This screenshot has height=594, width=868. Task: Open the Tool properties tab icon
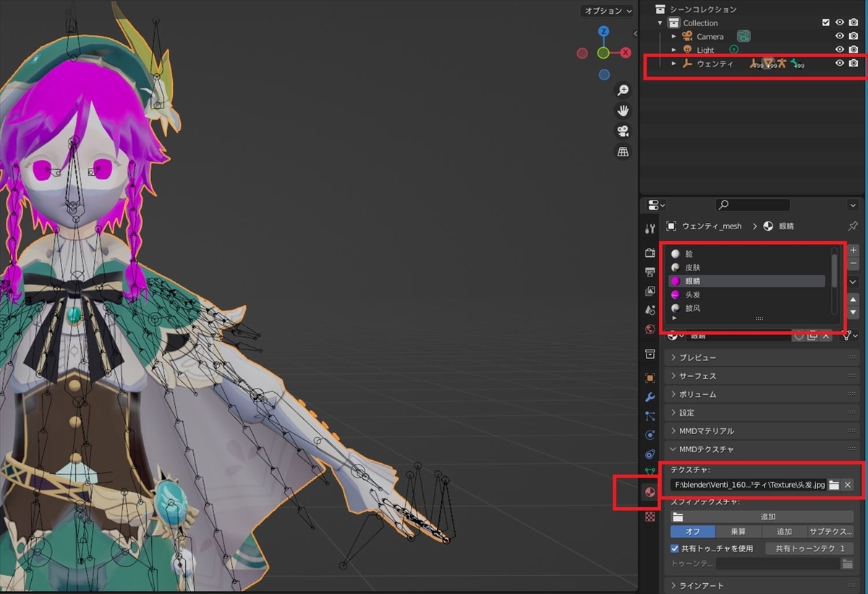click(x=650, y=229)
